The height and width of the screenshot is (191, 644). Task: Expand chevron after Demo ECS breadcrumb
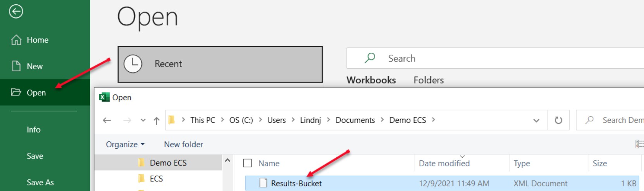[434, 120]
